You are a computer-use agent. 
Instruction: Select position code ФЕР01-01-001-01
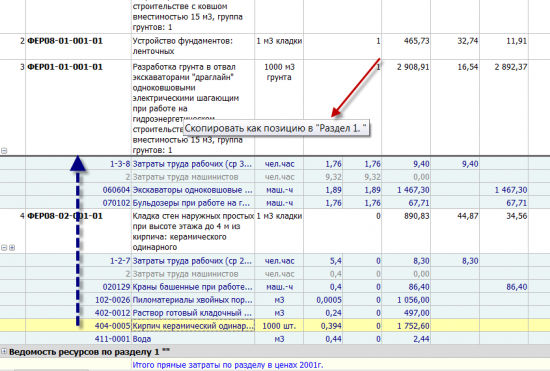click(x=65, y=67)
